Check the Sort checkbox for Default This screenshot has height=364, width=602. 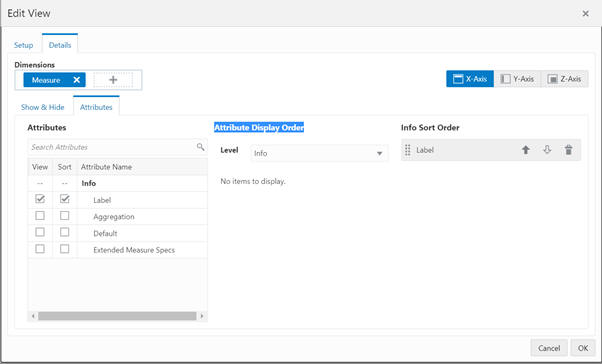click(64, 232)
